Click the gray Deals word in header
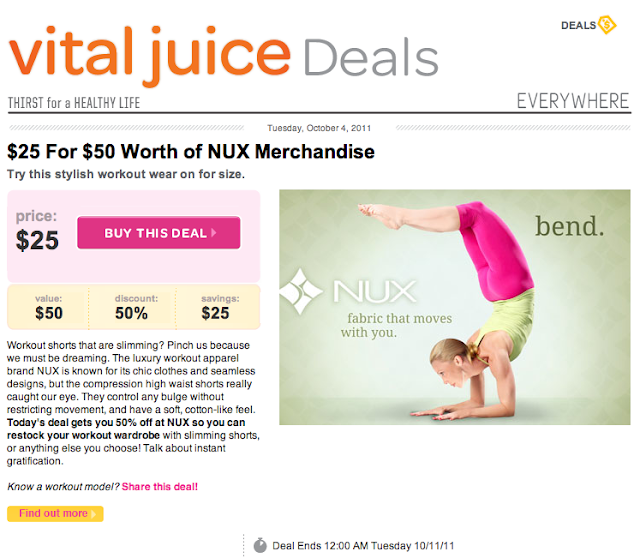The image size is (640, 558). click(371, 58)
